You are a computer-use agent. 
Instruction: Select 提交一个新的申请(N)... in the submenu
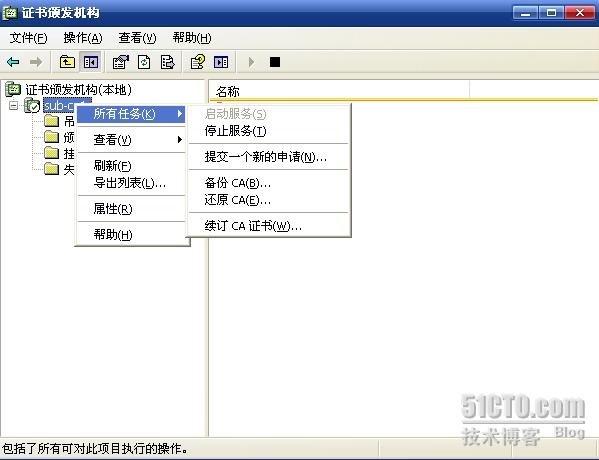point(269,157)
